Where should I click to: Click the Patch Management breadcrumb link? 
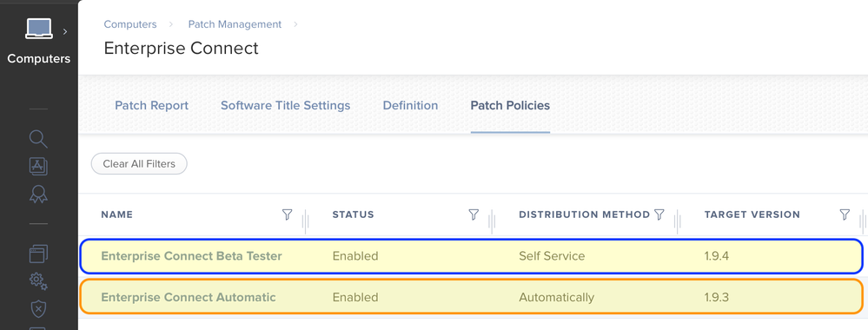[x=235, y=24]
